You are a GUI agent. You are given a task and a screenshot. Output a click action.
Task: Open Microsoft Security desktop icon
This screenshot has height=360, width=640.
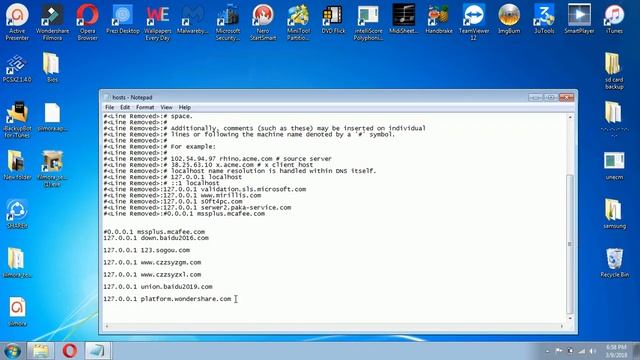point(228,21)
